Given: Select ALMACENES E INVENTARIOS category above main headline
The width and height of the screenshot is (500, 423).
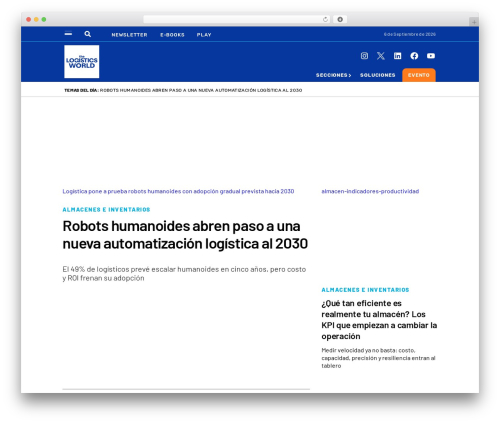Looking at the screenshot, I should pos(106,210).
